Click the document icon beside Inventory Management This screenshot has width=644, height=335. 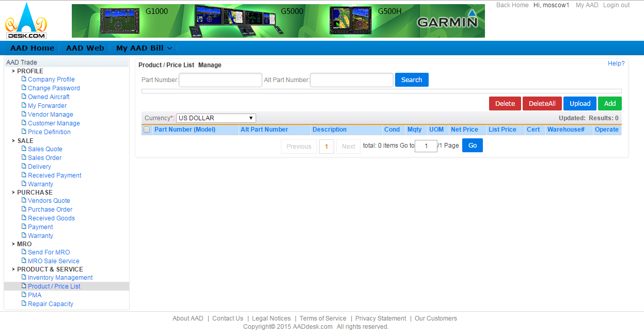pyautogui.click(x=24, y=277)
